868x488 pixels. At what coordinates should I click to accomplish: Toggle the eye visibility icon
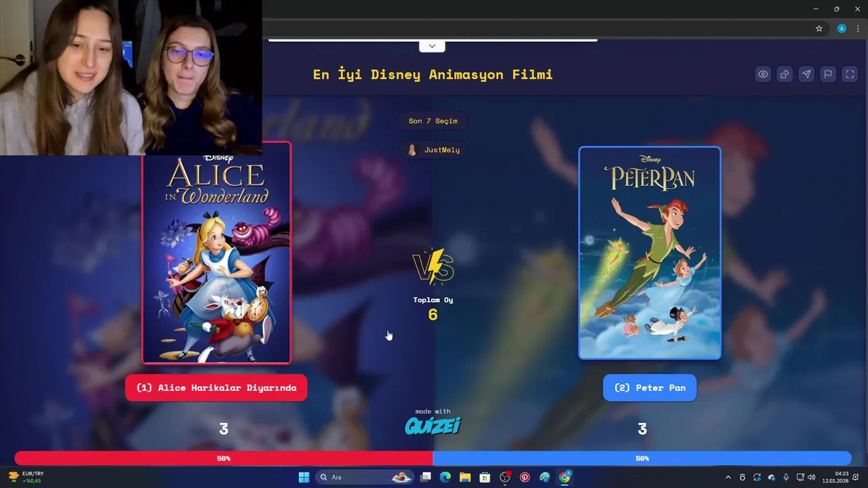tap(763, 75)
